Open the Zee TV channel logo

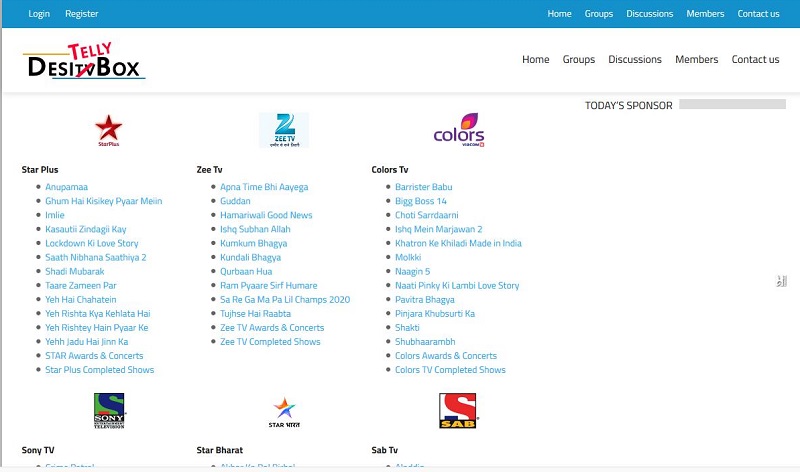point(284,130)
